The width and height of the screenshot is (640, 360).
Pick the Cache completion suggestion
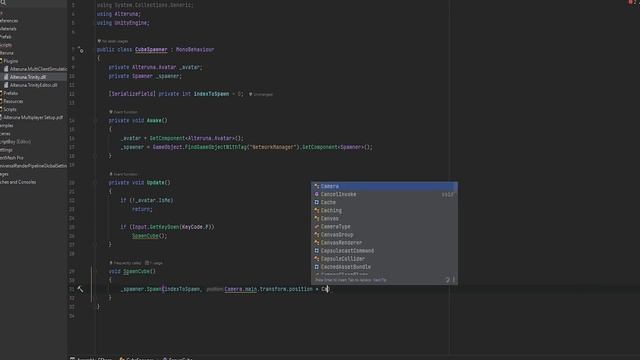384,202
